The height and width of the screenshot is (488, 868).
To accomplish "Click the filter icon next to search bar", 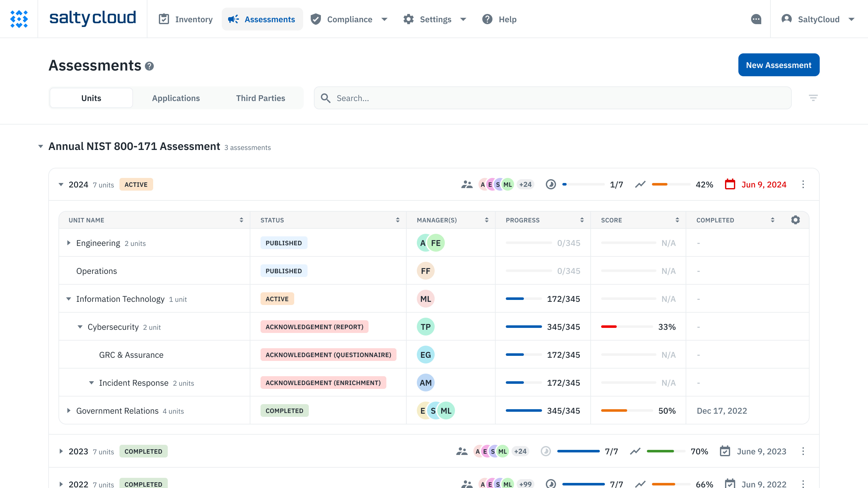I will point(813,98).
